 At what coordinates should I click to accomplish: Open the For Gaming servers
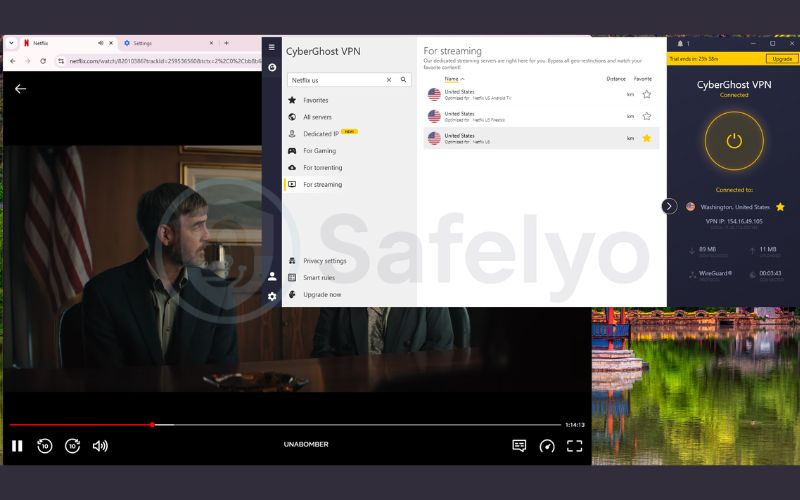click(319, 151)
